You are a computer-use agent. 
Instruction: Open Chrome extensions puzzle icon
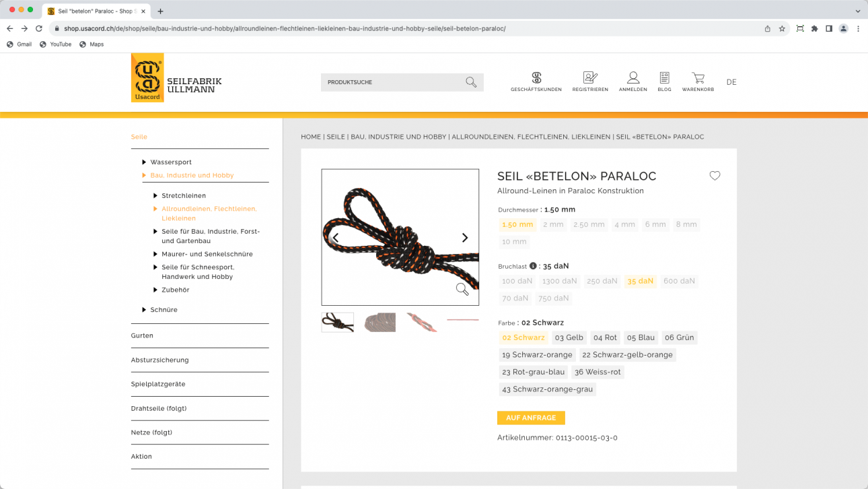(814, 28)
